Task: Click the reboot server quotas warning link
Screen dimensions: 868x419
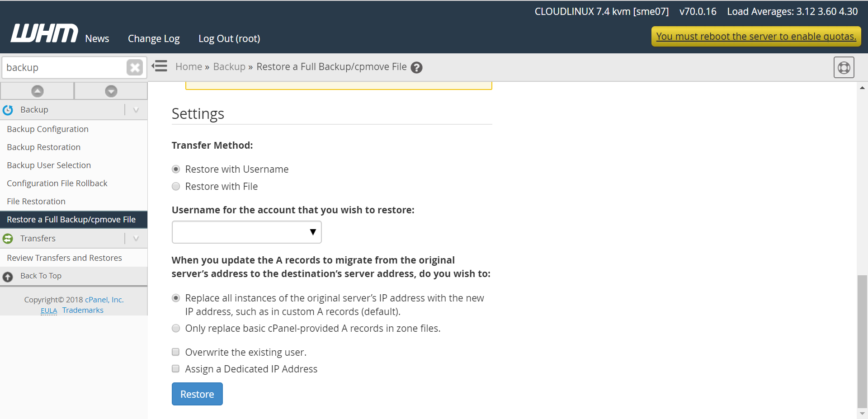Action: pyautogui.click(x=756, y=37)
